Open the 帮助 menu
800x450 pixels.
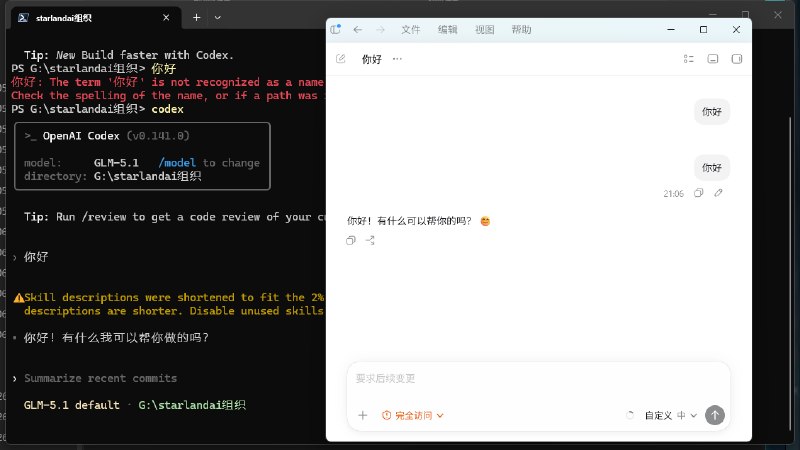[521, 30]
